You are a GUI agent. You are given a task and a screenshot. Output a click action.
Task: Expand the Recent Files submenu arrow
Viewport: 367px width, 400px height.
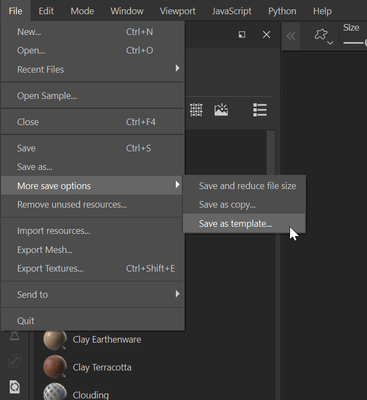click(177, 68)
